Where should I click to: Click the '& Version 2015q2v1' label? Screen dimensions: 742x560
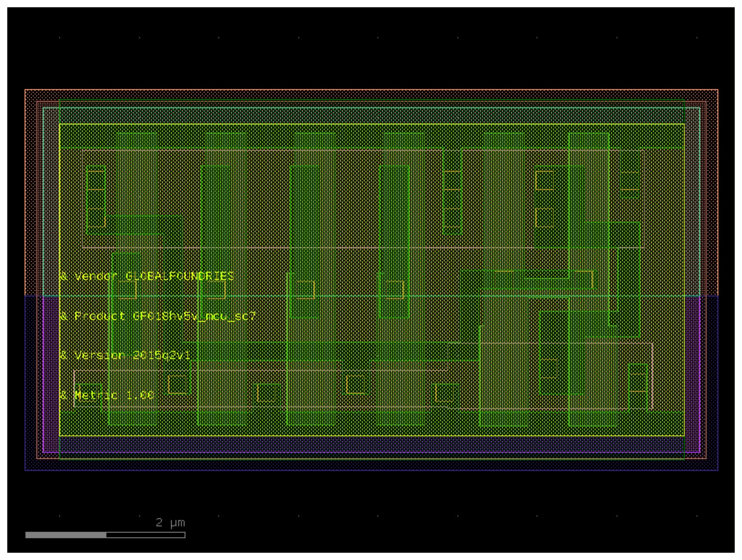[x=125, y=355]
